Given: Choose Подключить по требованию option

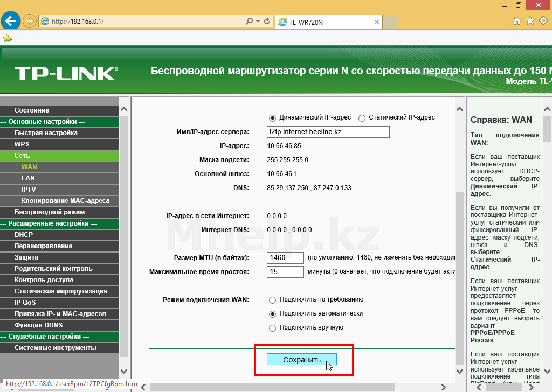Looking at the screenshot, I should (273, 300).
